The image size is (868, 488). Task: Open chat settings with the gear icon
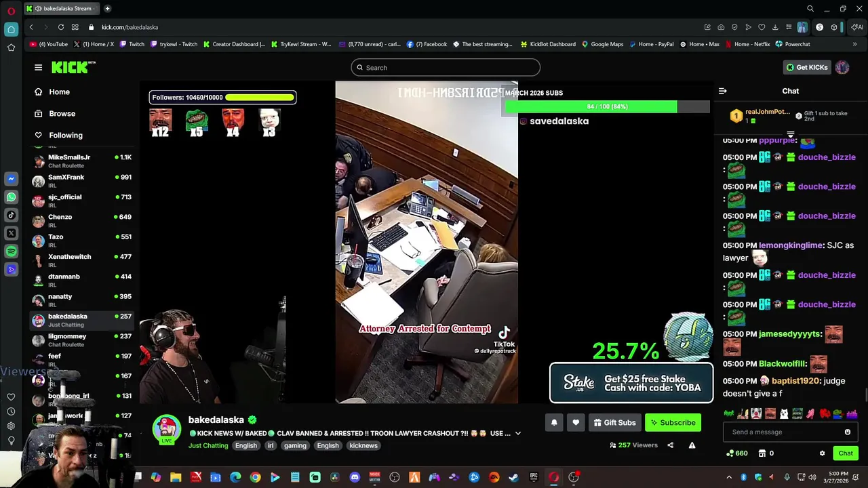click(822, 453)
